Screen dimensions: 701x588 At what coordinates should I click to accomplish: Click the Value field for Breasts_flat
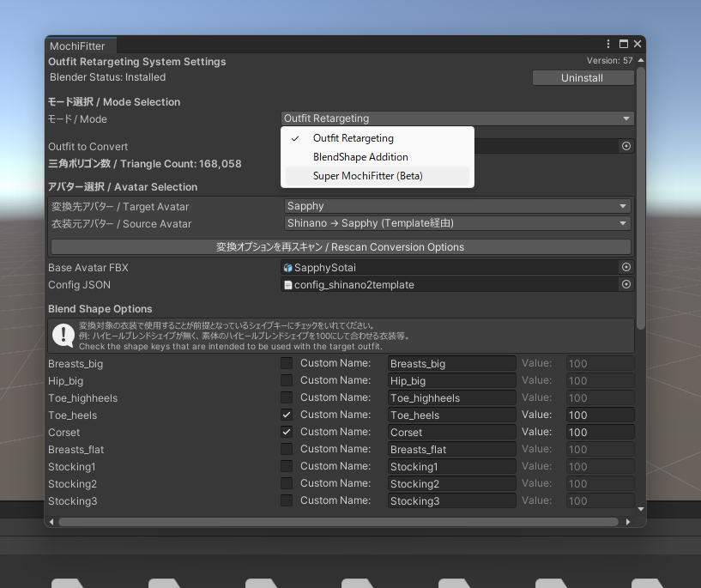600,450
